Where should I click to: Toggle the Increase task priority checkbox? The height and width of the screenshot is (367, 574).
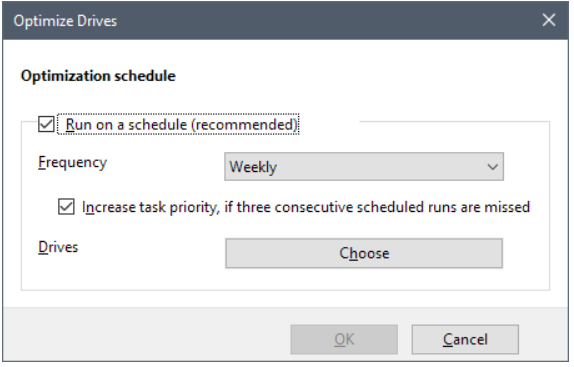pyautogui.click(x=66, y=207)
